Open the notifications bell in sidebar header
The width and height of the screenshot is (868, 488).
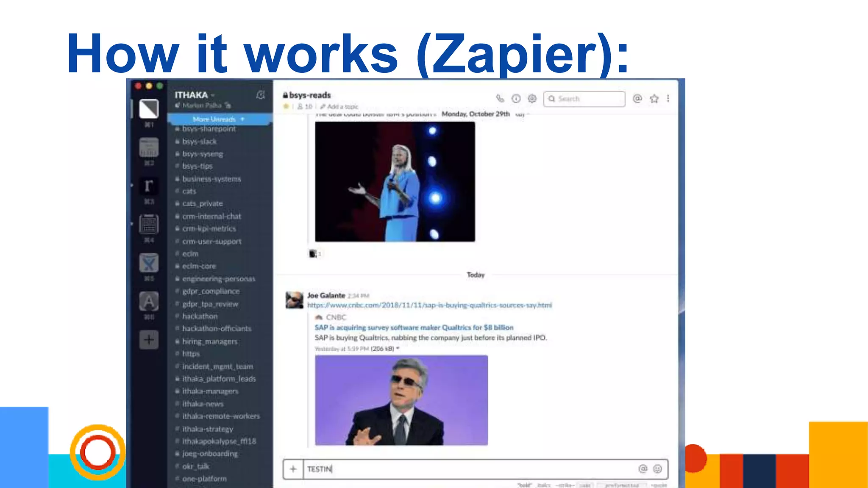(x=260, y=95)
